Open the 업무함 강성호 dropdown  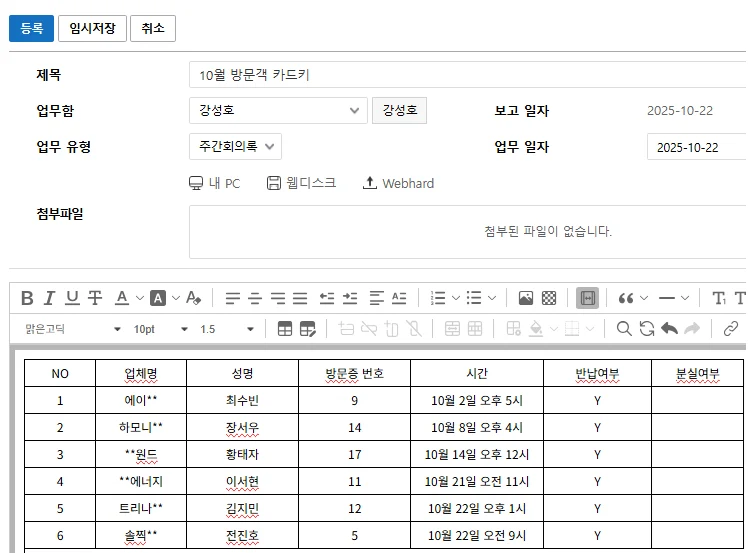(x=278, y=110)
